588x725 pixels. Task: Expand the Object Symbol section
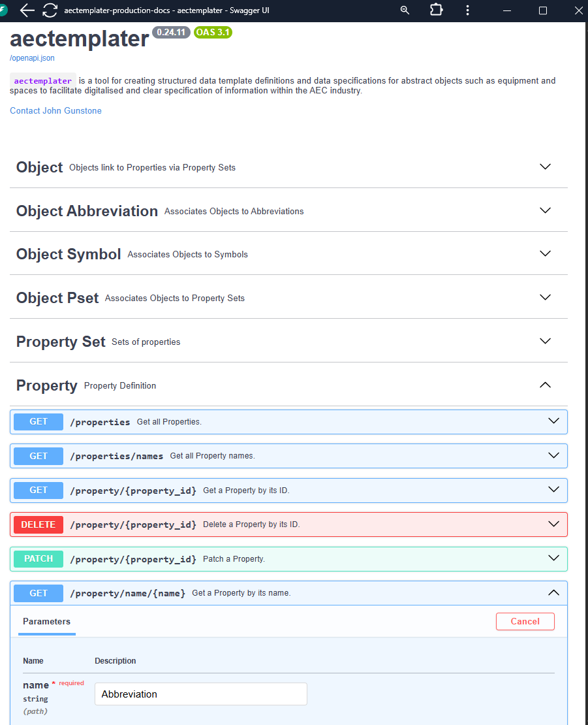tap(546, 253)
